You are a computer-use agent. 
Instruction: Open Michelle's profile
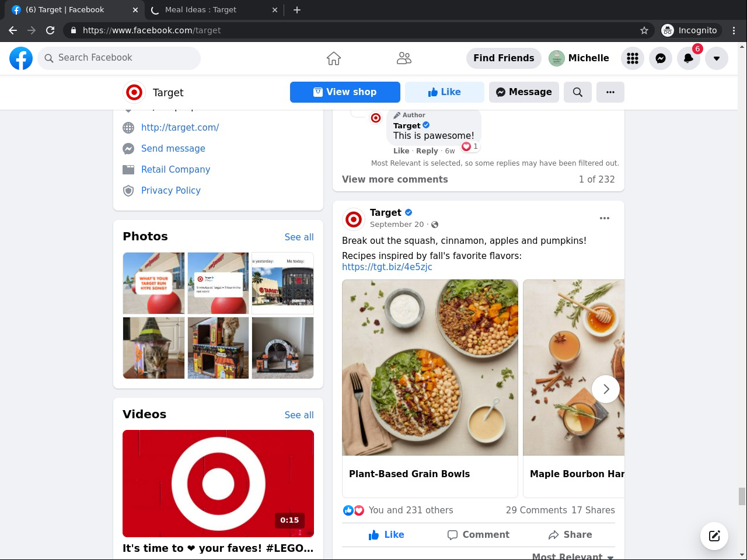pos(579,58)
